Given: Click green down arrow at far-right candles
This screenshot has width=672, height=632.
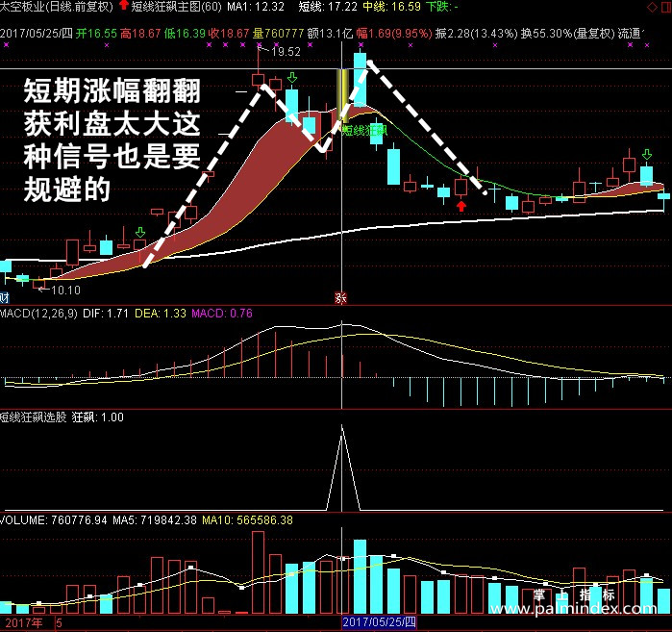Looking at the screenshot, I should pyautogui.click(x=647, y=154).
